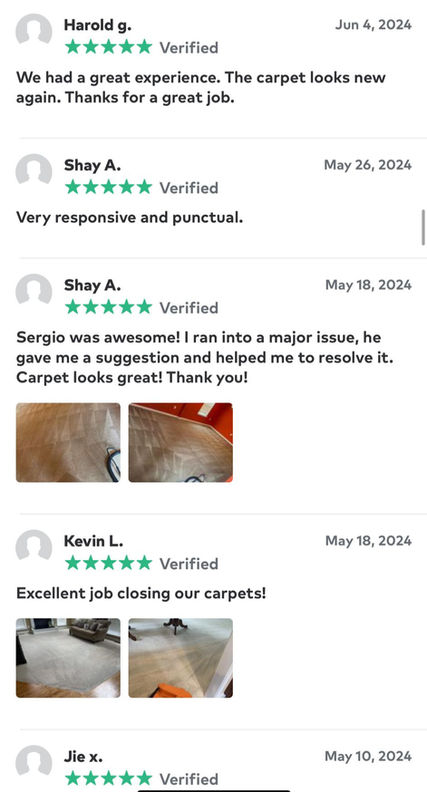Click the 'Sergio was awesome' review text
The width and height of the screenshot is (427, 792).
coord(205,357)
